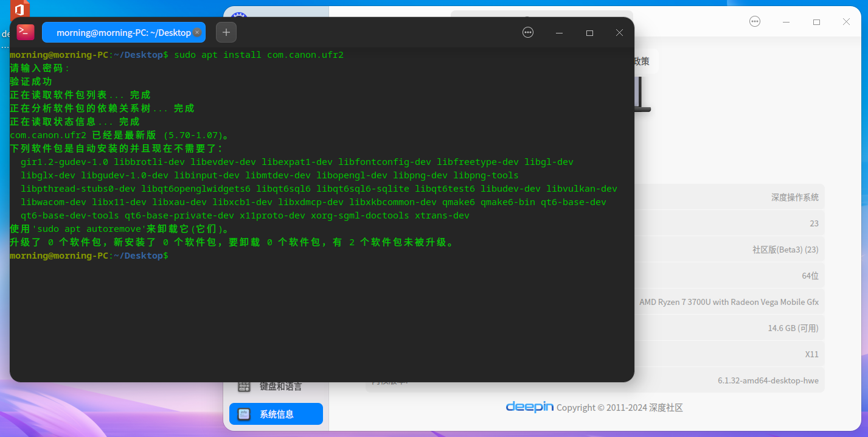Click the red terminal app icon
The height and width of the screenshot is (437, 868).
(26, 32)
